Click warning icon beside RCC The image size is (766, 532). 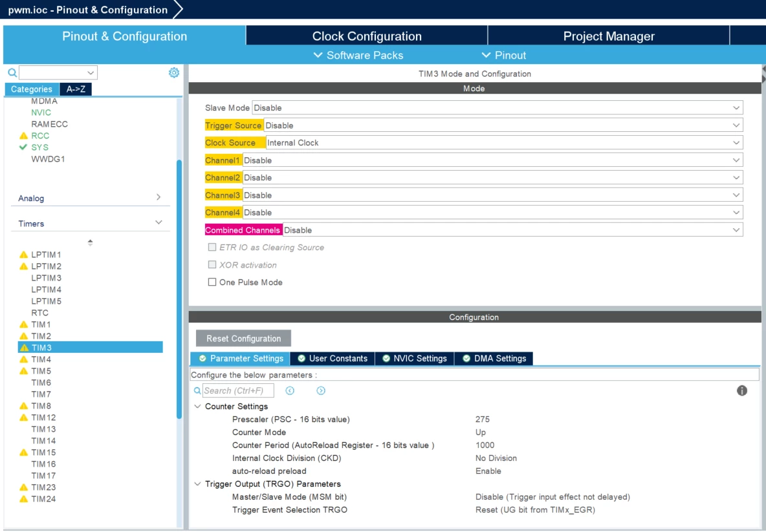(x=23, y=136)
